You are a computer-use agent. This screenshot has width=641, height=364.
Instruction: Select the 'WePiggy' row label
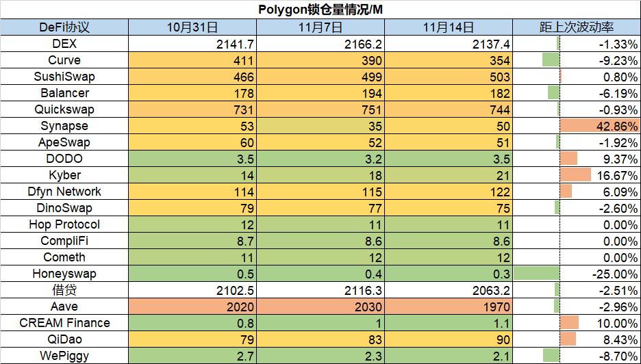tap(64, 355)
